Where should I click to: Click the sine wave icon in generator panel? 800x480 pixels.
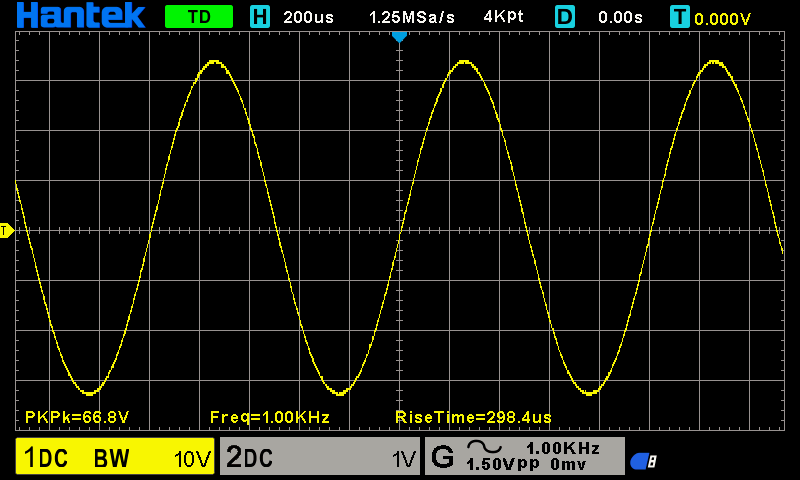click(484, 447)
